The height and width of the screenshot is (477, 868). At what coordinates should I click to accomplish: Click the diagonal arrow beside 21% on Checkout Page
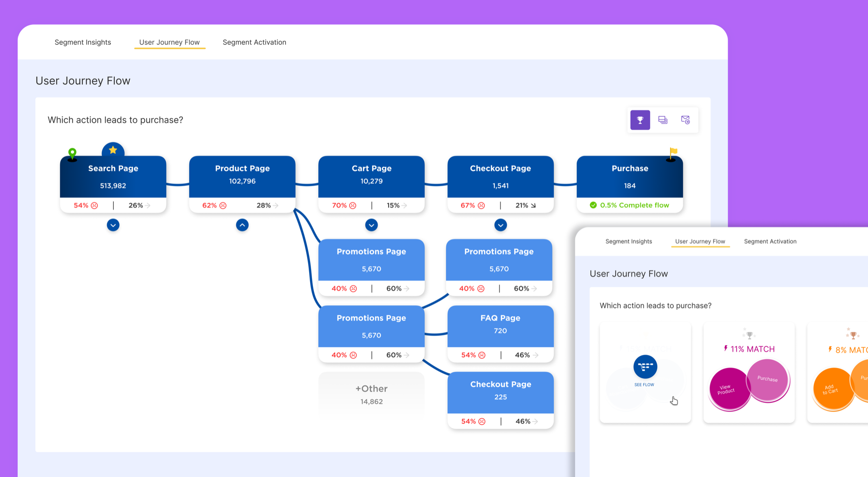pos(533,205)
